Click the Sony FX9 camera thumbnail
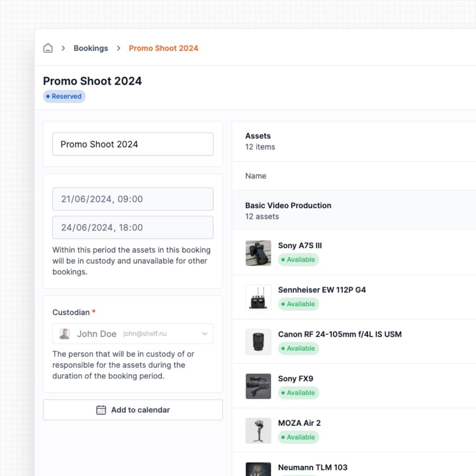476x476 pixels. pyautogui.click(x=258, y=386)
